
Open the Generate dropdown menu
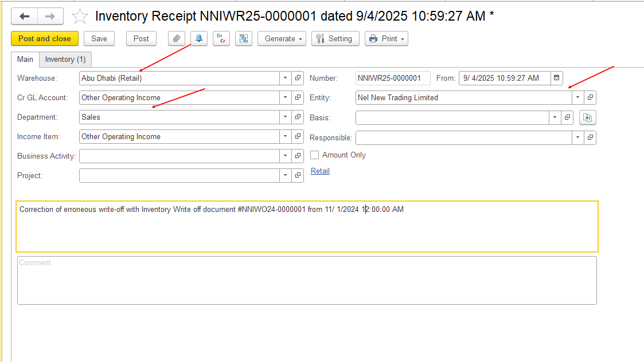click(282, 38)
